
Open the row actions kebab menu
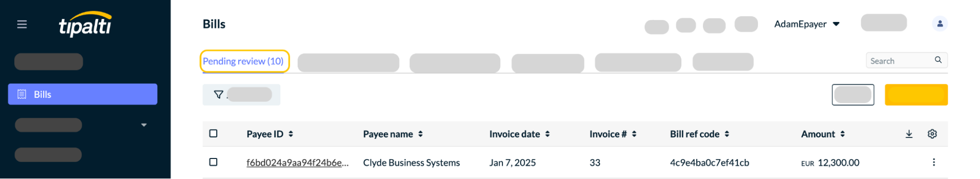[x=933, y=162]
